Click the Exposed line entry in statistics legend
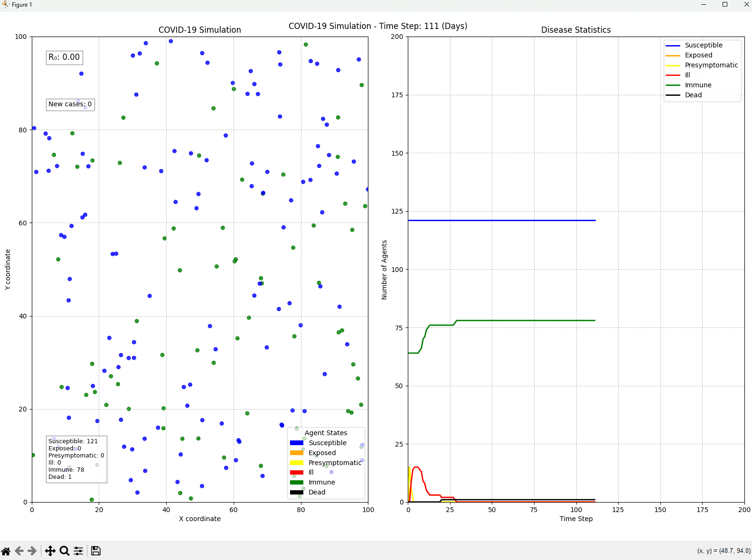752x560 pixels. [x=689, y=55]
